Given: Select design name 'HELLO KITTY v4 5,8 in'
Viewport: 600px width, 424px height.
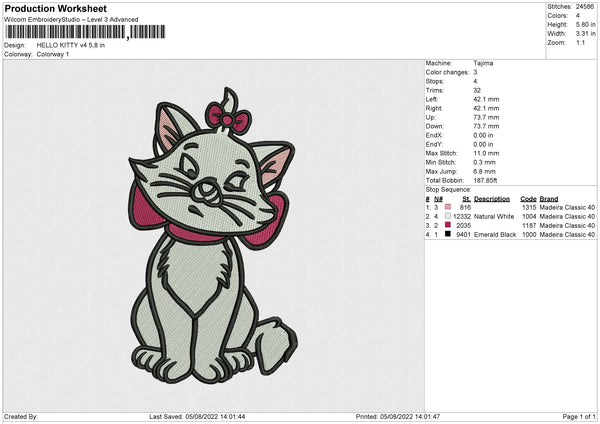Looking at the screenshot, I should [x=71, y=45].
